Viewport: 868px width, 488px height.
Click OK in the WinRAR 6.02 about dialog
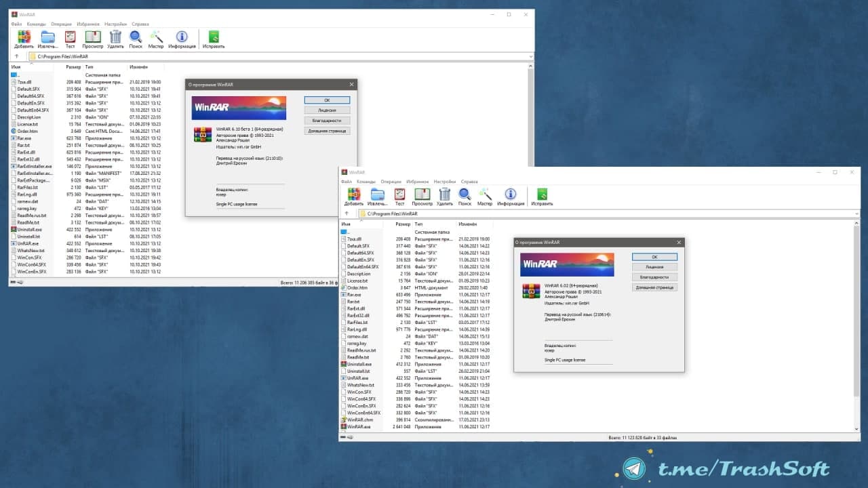[654, 257]
